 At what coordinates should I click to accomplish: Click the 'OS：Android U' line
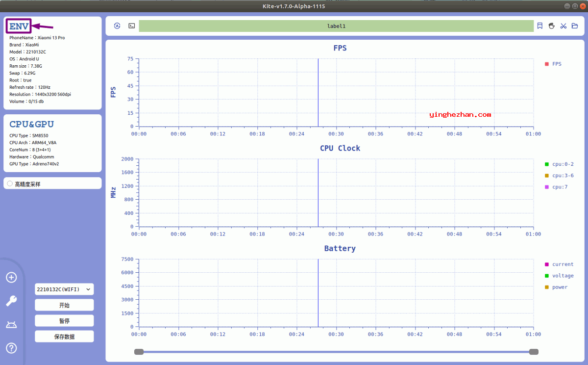(24, 59)
